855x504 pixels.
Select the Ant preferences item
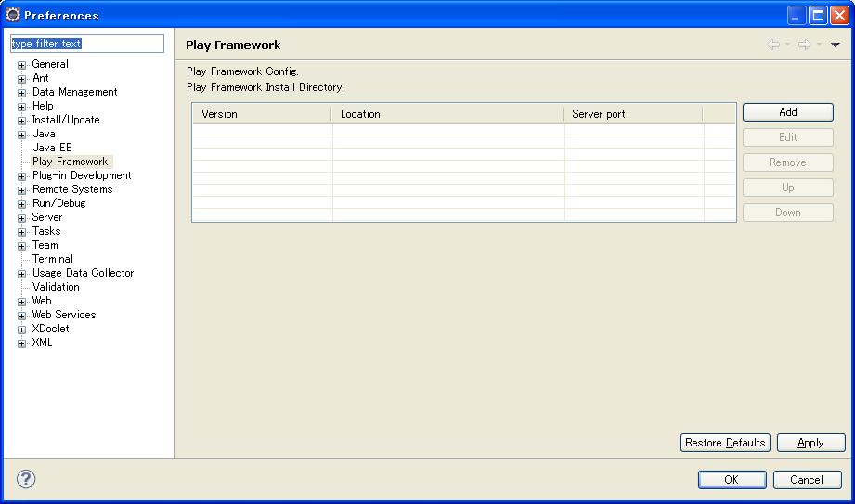(x=40, y=78)
